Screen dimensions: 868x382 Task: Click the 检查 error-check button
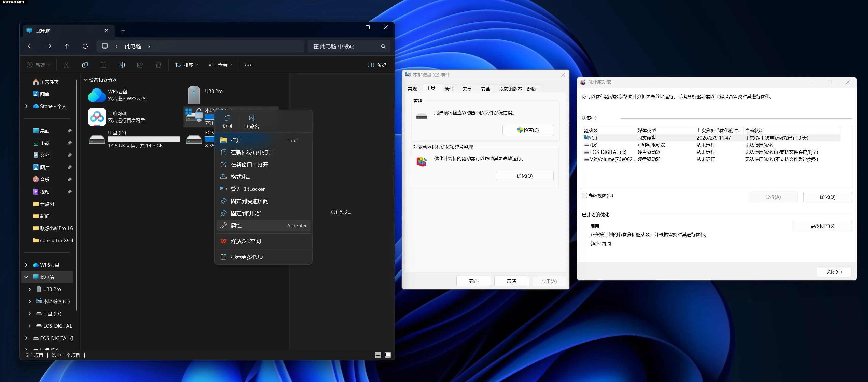pyautogui.click(x=528, y=130)
